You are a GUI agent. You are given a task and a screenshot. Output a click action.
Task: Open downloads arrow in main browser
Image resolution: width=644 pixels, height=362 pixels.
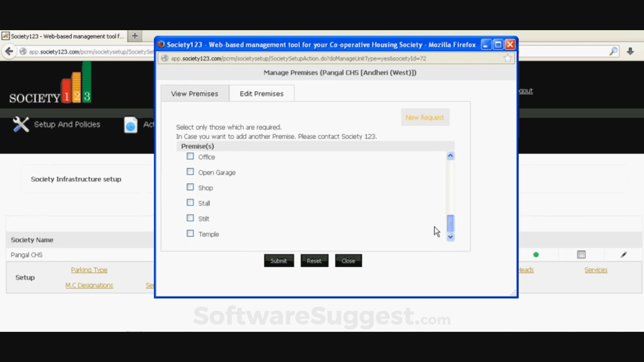click(x=630, y=51)
